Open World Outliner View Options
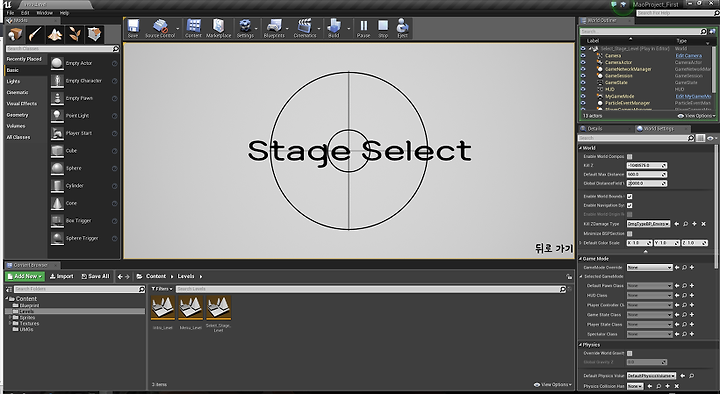720x394 pixels. click(x=696, y=116)
